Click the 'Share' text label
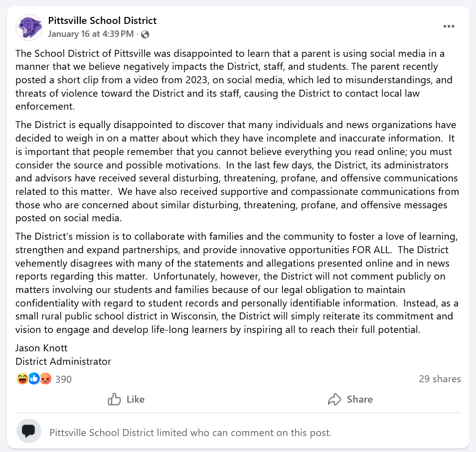 point(359,399)
